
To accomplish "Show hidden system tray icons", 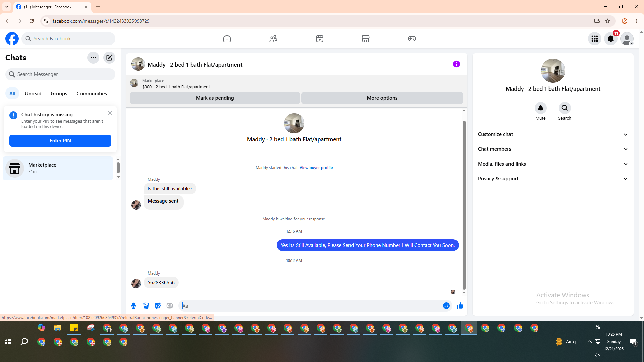I will pos(589,342).
